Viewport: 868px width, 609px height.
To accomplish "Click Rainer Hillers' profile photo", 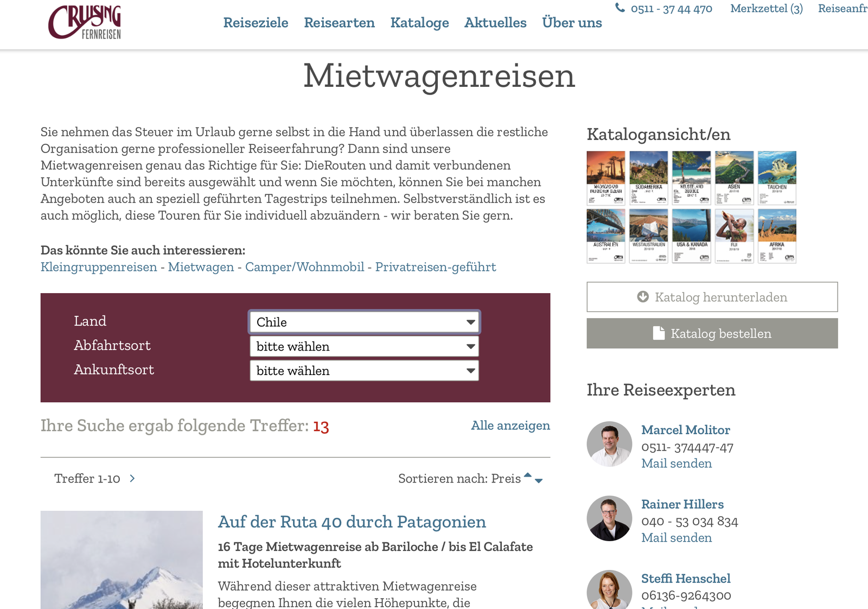I will point(609,518).
